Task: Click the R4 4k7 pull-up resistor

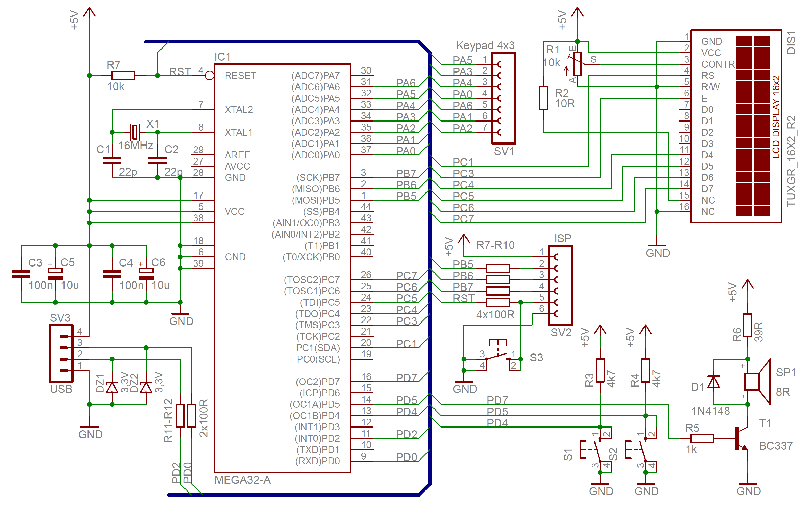Action: click(x=645, y=371)
